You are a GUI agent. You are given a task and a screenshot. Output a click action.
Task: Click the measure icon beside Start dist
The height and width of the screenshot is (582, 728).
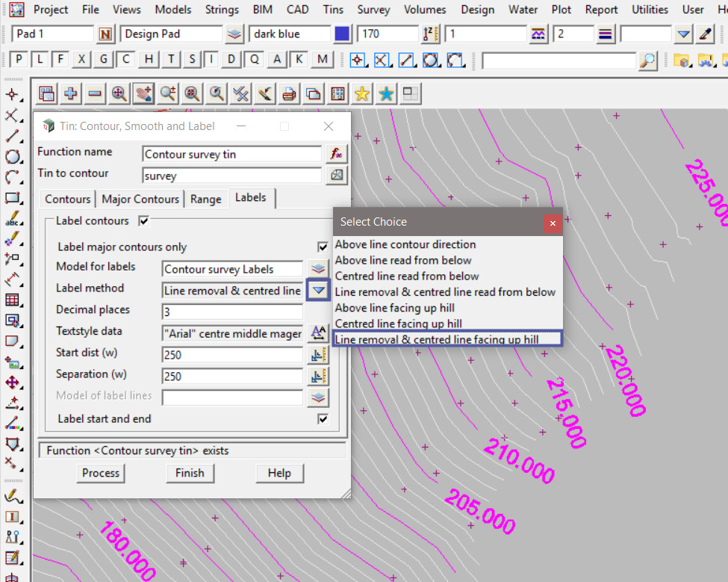click(x=318, y=355)
